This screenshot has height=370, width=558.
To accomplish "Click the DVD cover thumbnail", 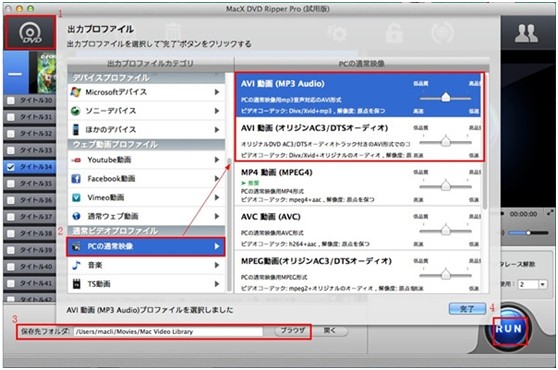I will pyautogui.click(x=47, y=73).
